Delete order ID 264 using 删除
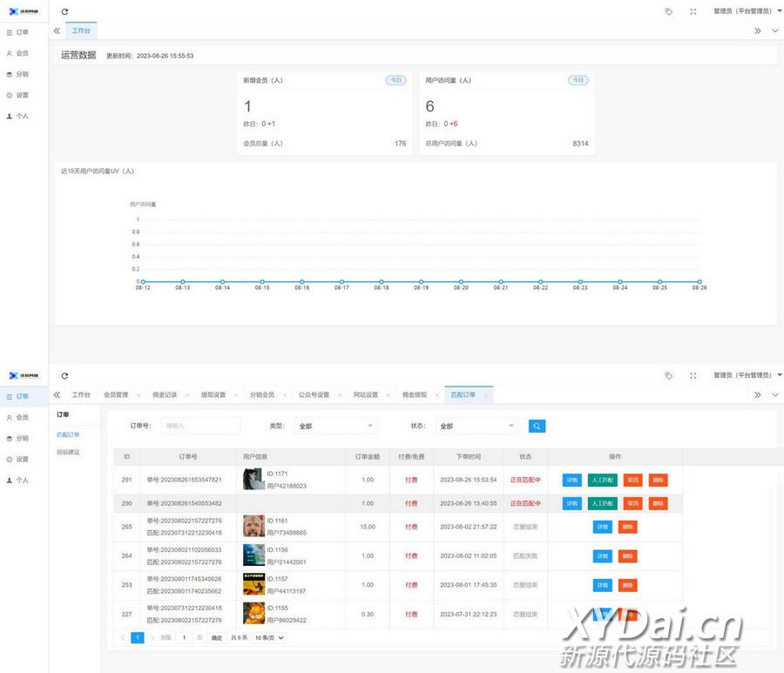The image size is (784, 673). tap(627, 556)
